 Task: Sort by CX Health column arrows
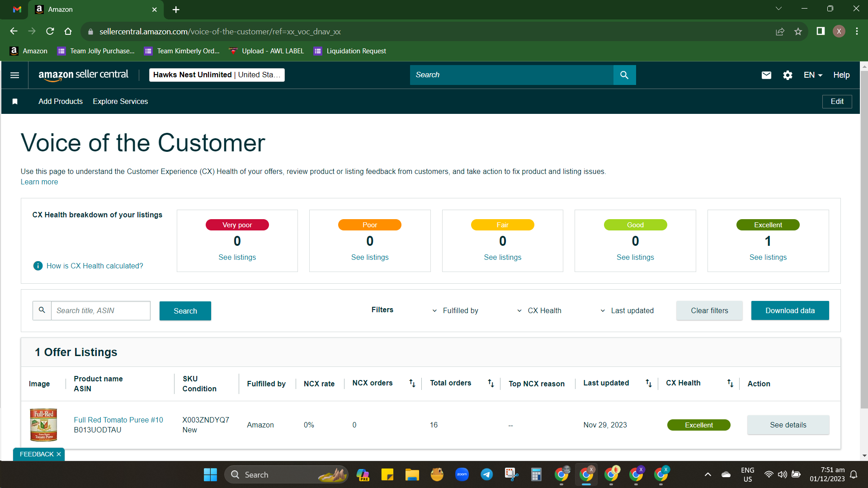coord(730,383)
